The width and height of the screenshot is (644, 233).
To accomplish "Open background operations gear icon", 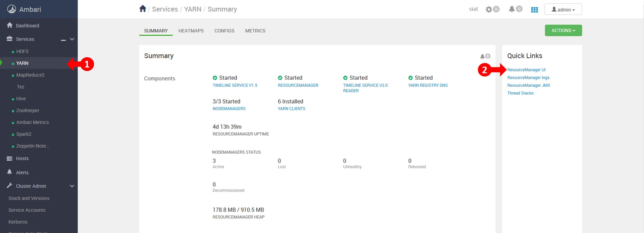I will (x=489, y=9).
